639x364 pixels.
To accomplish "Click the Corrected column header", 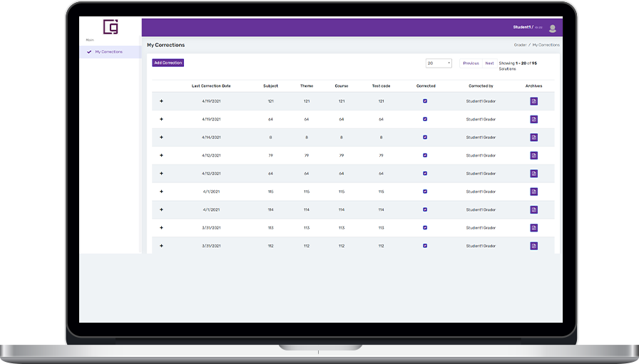I will click(x=426, y=86).
